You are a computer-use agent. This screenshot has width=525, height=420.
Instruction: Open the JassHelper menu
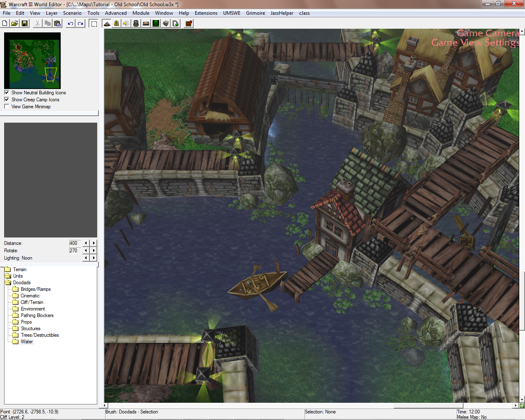point(282,13)
